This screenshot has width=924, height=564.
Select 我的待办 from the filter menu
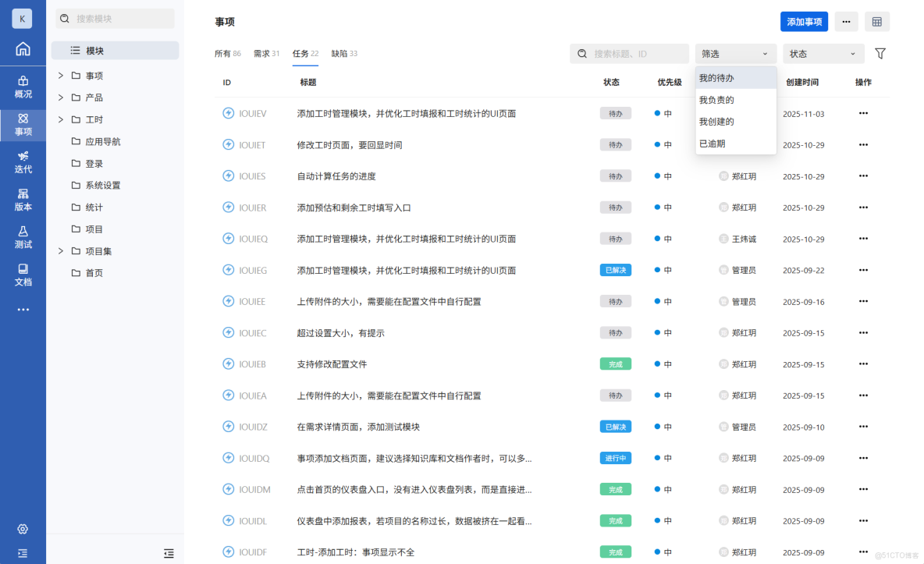tap(718, 77)
